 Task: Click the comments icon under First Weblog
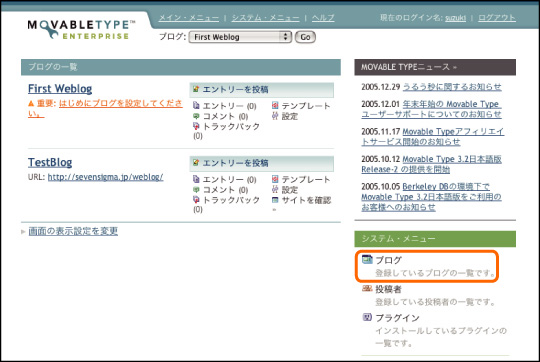click(x=196, y=116)
